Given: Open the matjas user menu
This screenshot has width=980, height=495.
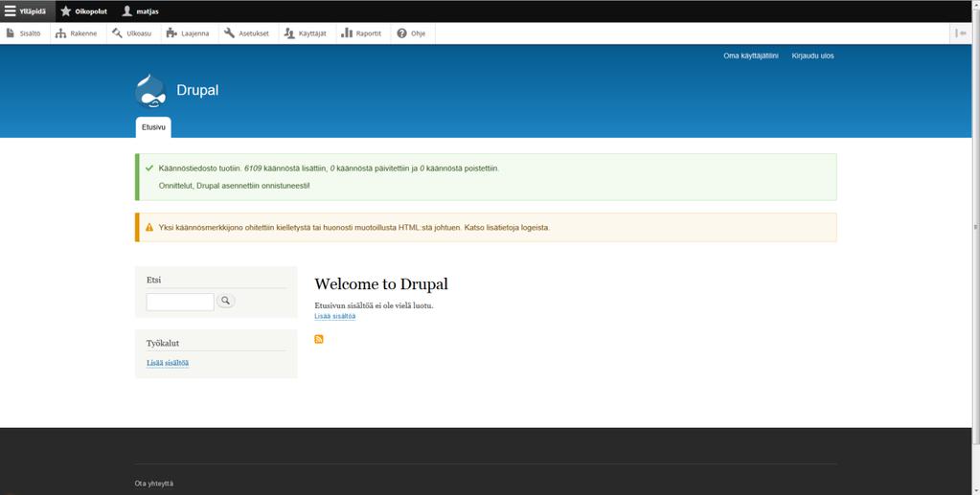Looking at the screenshot, I should [141, 11].
